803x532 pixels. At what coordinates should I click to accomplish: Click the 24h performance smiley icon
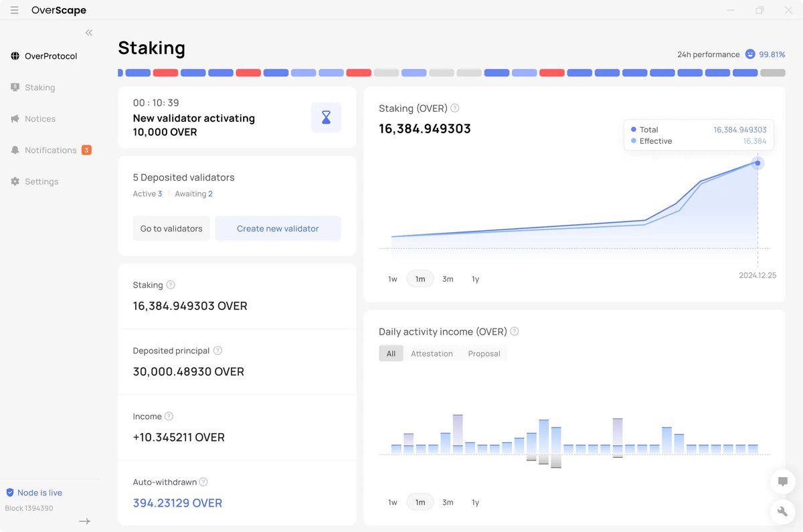click(x=750, y=54)
